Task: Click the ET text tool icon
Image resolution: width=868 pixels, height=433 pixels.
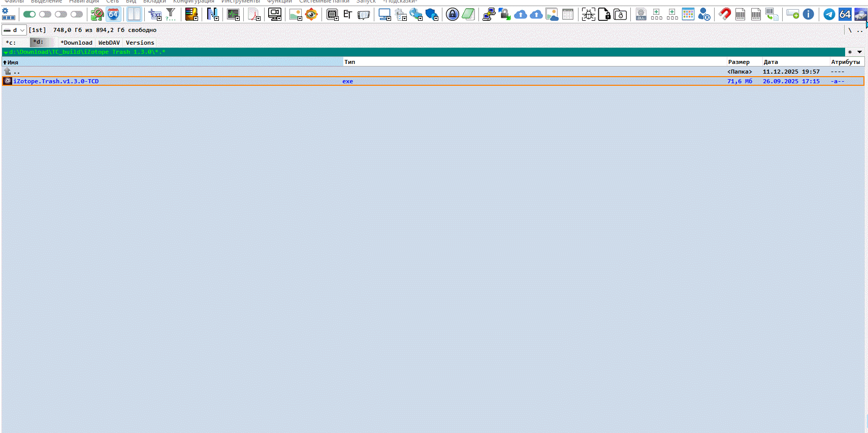Action: 348,14
